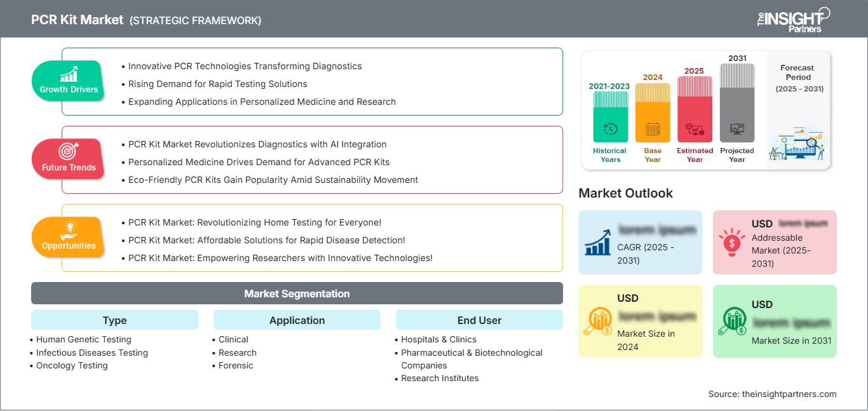Click '(STRATEGIC FRAMEWORK)' subtitle
Viewport: 868px width, 411px height.
click(x=195, y=20)
